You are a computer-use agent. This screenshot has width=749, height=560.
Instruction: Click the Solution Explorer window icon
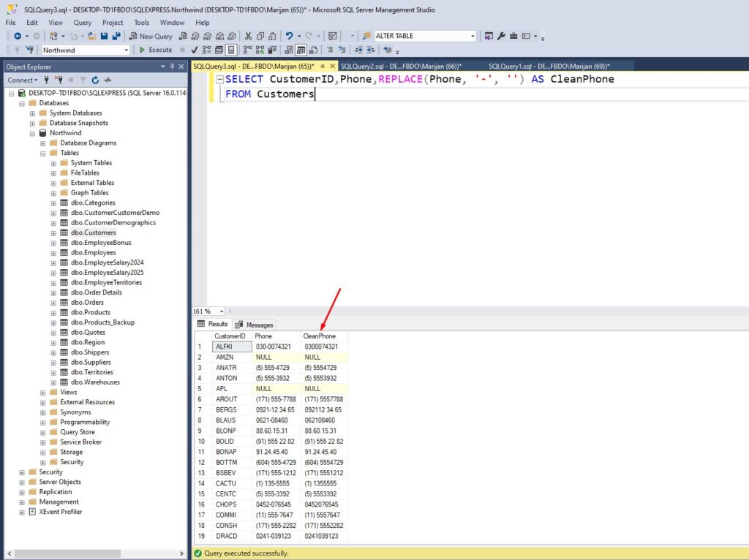point(489,36)
